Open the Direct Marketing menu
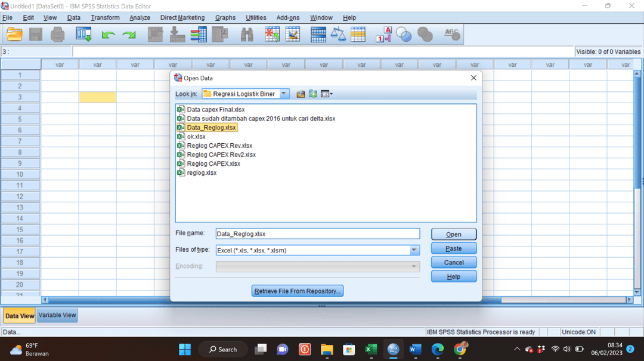The width and height of the screenshot is (644, 361). click(x=182, y=18)
